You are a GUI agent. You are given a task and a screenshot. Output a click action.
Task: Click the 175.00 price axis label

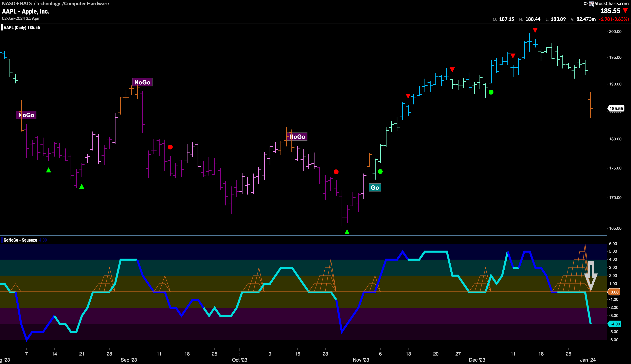pyautogui.click(x=615, y=168)
